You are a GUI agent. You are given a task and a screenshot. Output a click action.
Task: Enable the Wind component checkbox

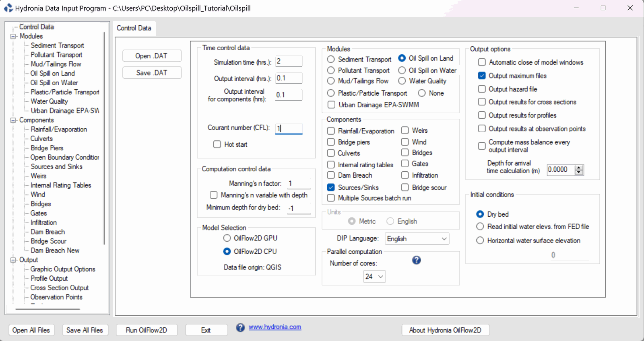click(x=405, y=142)
